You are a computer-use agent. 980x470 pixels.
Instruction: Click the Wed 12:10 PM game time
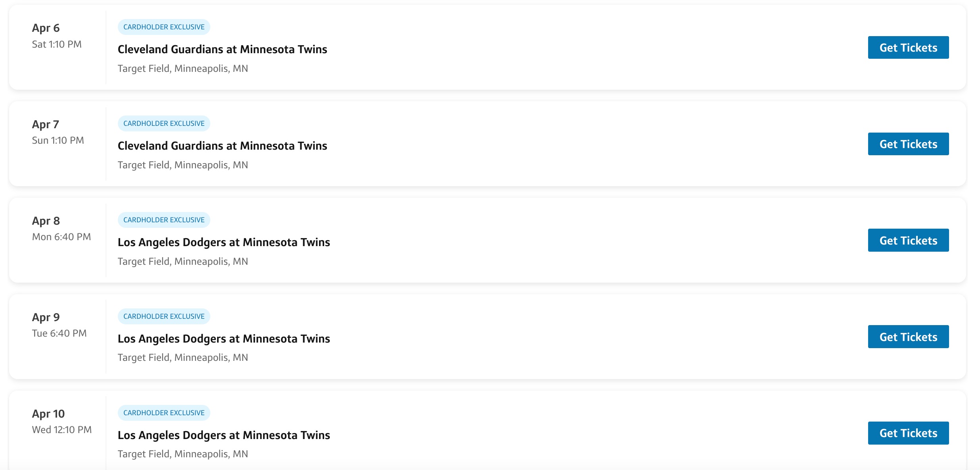[x=62, y=430]
